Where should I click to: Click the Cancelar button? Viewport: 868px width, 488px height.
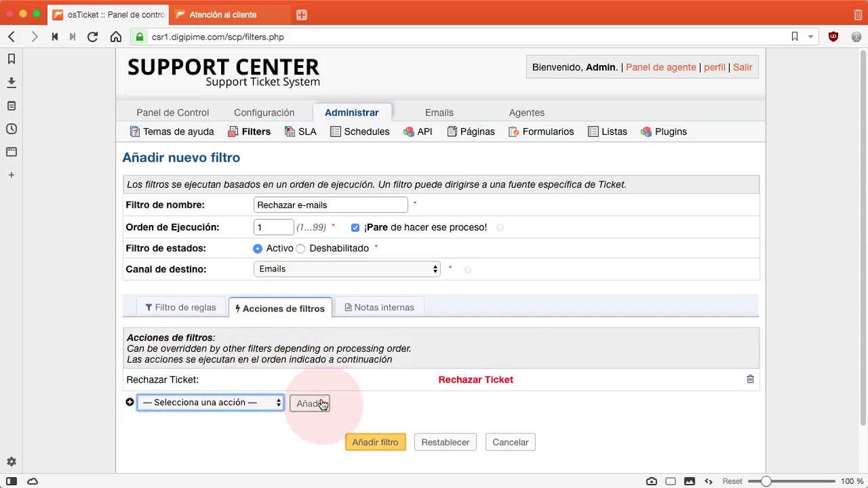510,442
